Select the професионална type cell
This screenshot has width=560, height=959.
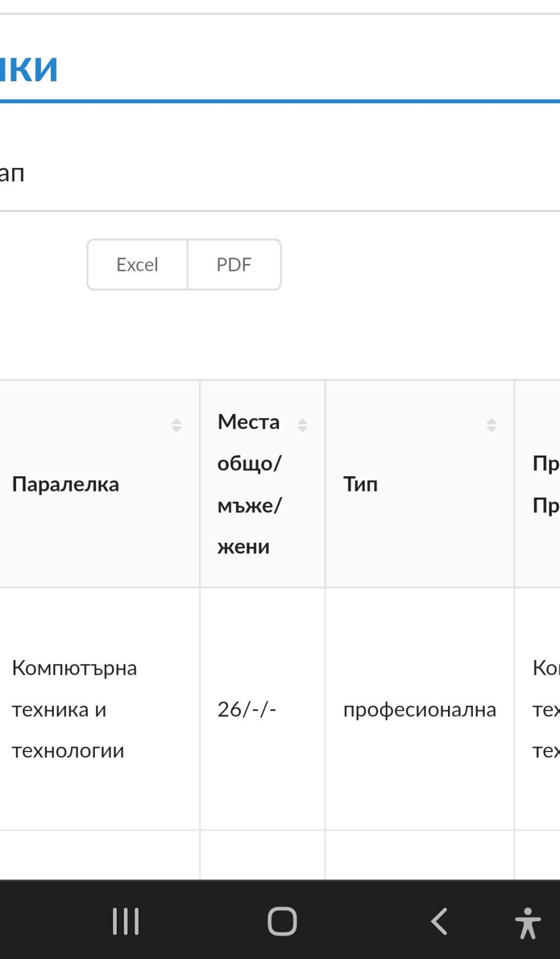(x=420, y=709)
